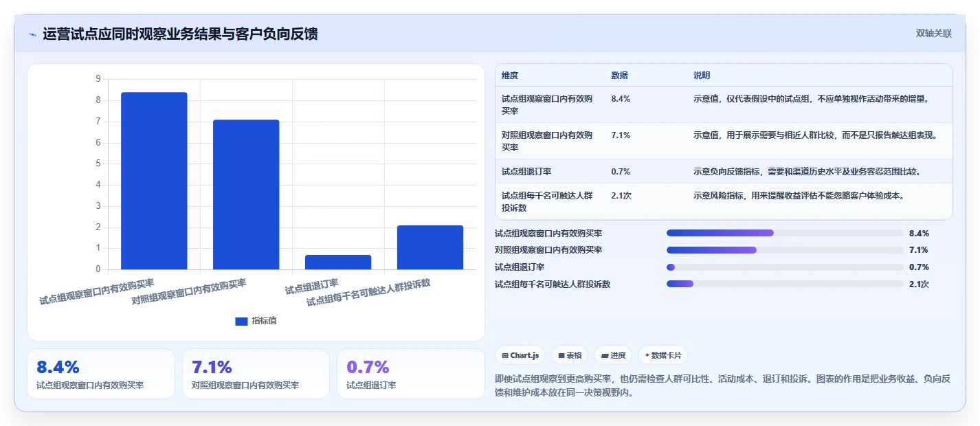980x426 pixels.
Task: Click the 双轴关联 label in header
Action: tap(934, 33)
